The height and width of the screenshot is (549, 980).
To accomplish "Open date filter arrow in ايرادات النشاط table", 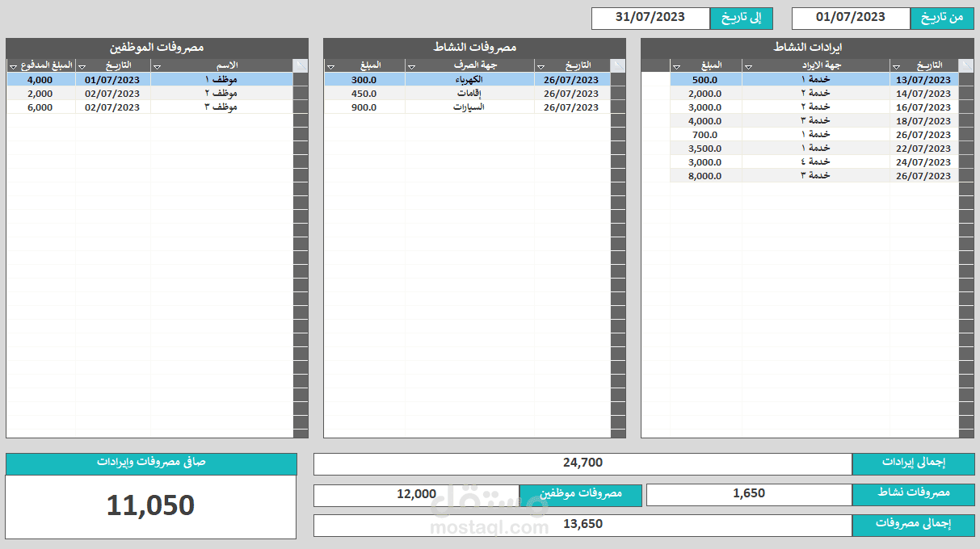I will tap(896, 67).
